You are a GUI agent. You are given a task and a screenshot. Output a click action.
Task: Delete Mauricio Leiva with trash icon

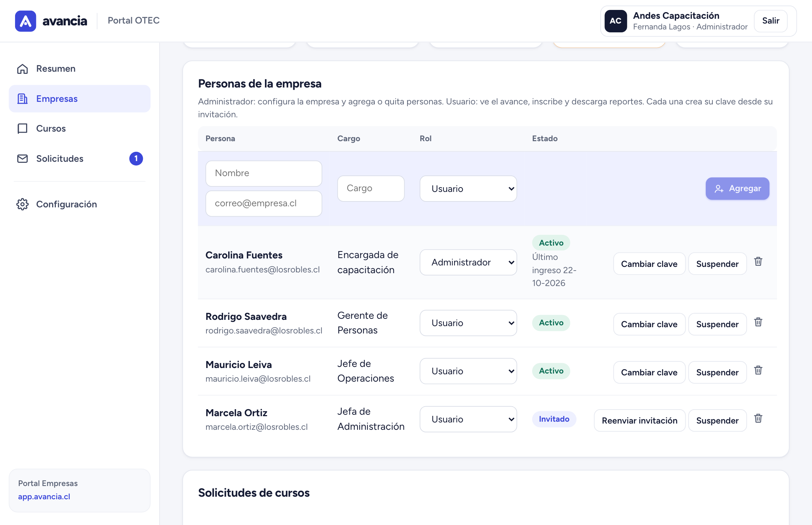tap(758, 370)
